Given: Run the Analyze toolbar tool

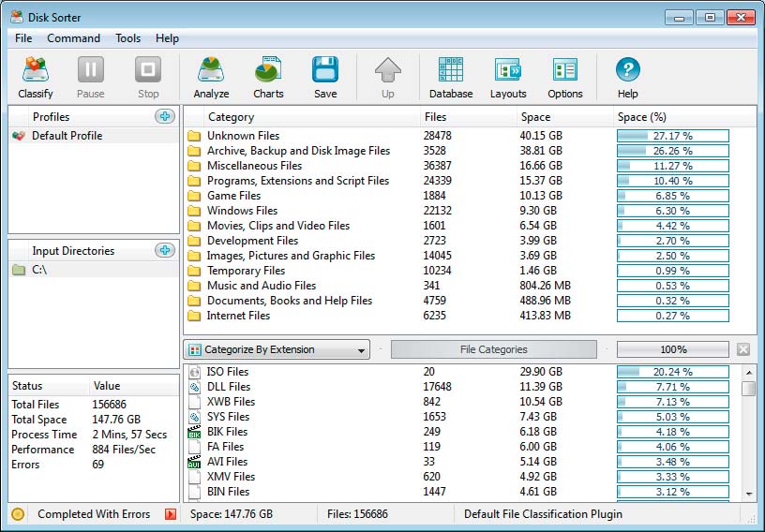Looking at the screenshot, I should (x=211, y=69).
